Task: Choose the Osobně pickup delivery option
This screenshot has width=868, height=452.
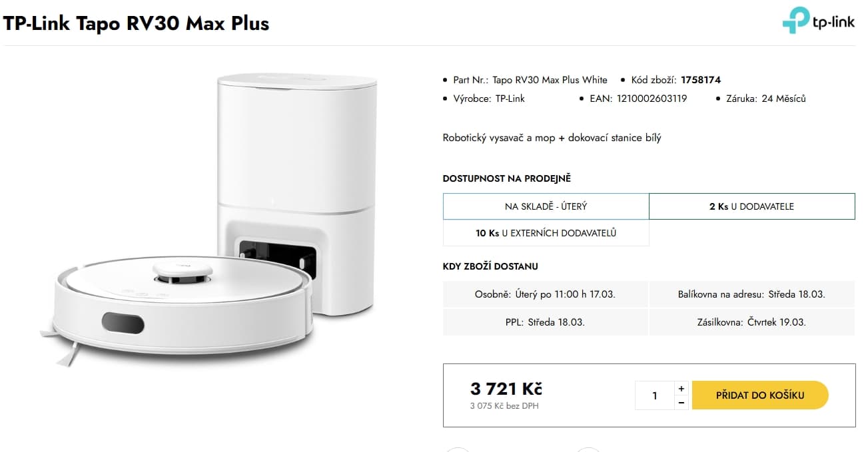Action: tap(546, 294)
